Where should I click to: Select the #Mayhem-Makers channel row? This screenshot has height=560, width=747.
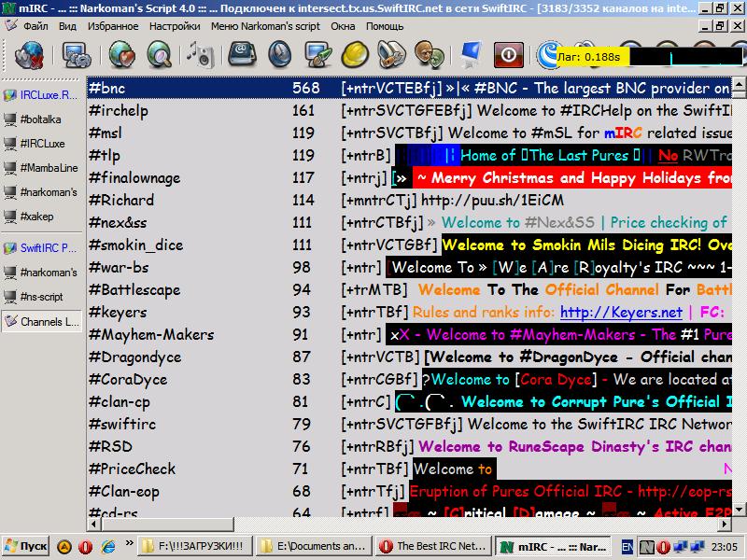tap(409, 334)
